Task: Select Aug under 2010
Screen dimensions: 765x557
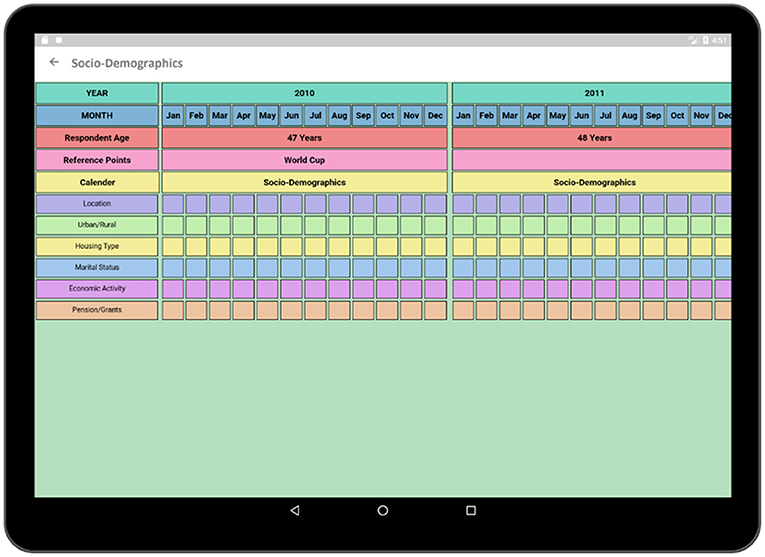Action: coord(339,116)
